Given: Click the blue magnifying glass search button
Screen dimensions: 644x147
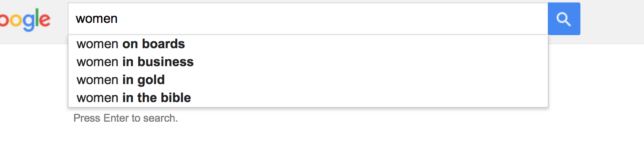Looking at the screenshot, I should click(564, 19).
